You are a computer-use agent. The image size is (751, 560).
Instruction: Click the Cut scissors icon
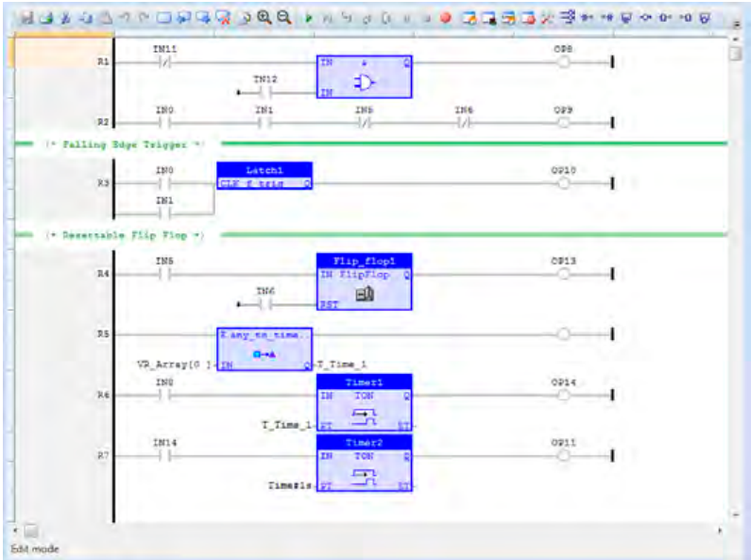tap(66, 18)
